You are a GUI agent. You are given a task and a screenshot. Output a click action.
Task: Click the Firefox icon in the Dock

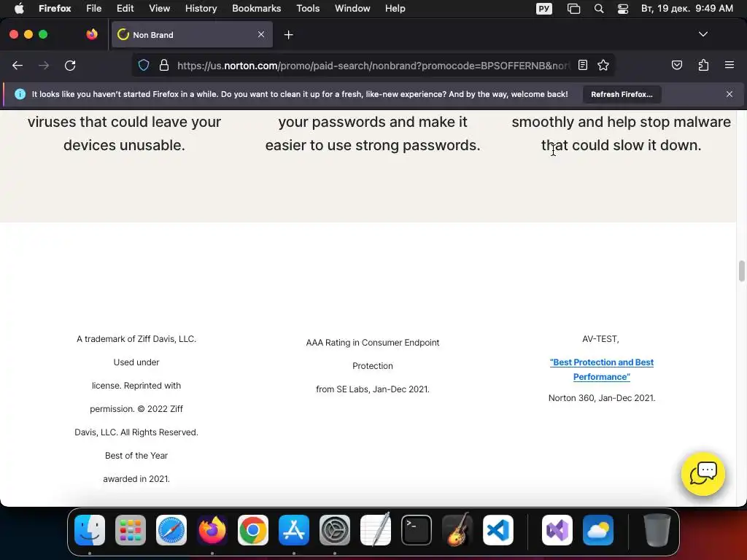tap(212, 530)
